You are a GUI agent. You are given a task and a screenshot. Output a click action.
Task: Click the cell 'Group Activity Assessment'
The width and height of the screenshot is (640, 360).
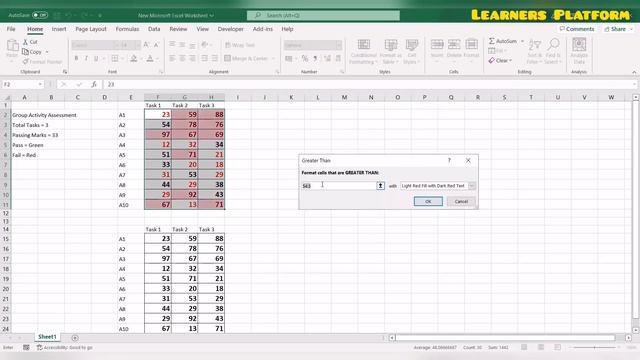(x=44, y=115)
